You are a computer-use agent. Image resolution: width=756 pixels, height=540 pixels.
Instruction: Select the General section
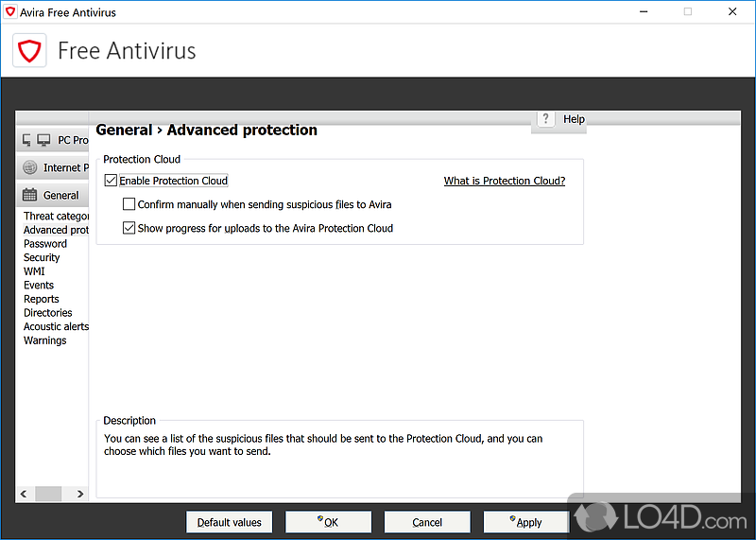[53, 195]
